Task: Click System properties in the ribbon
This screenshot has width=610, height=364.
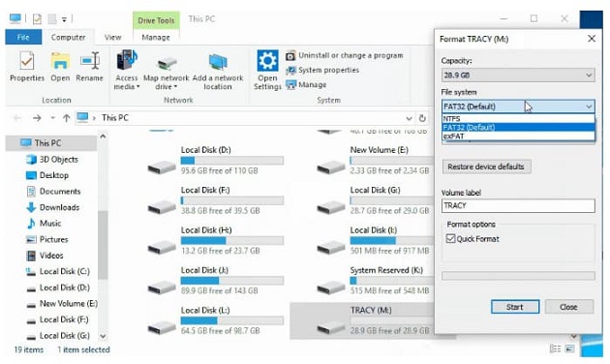Action: pyautogui.click(x=322, y=70)
